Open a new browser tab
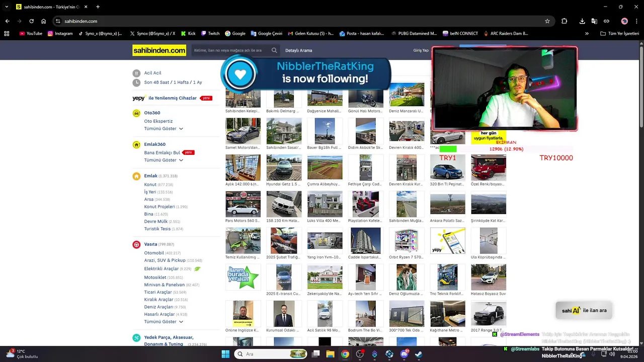Image resolution: width=644 pixels, height=362 pixels. coord(98,7)
